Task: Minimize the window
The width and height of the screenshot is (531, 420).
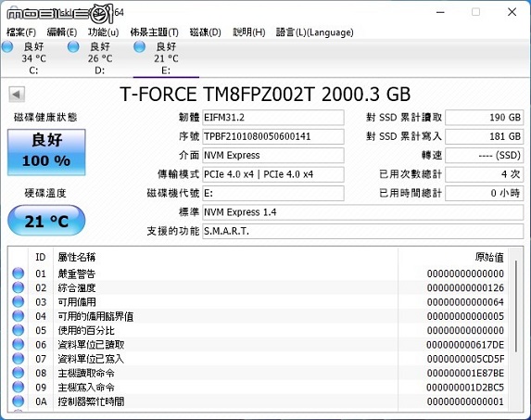Action: (x=440, y=12)
